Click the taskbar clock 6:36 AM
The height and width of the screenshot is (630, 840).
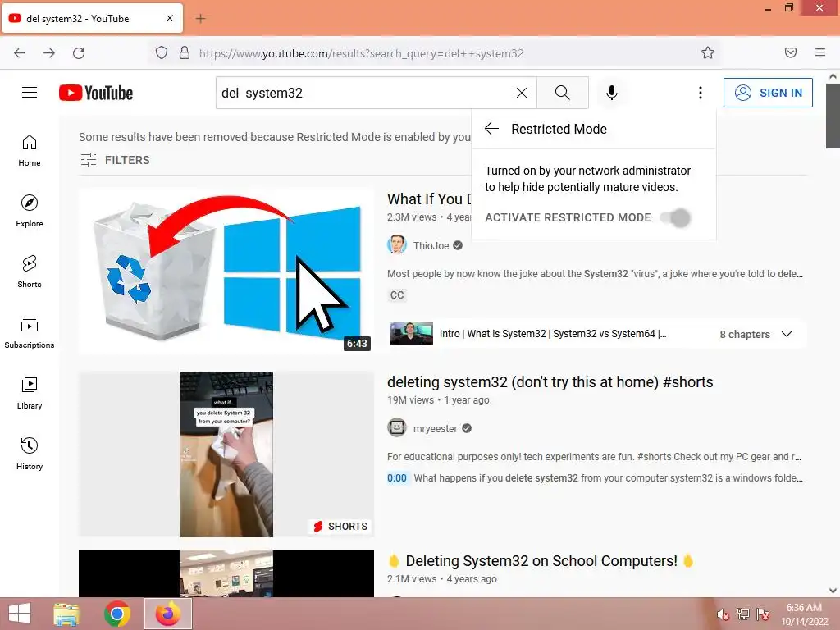click(804, 608)
